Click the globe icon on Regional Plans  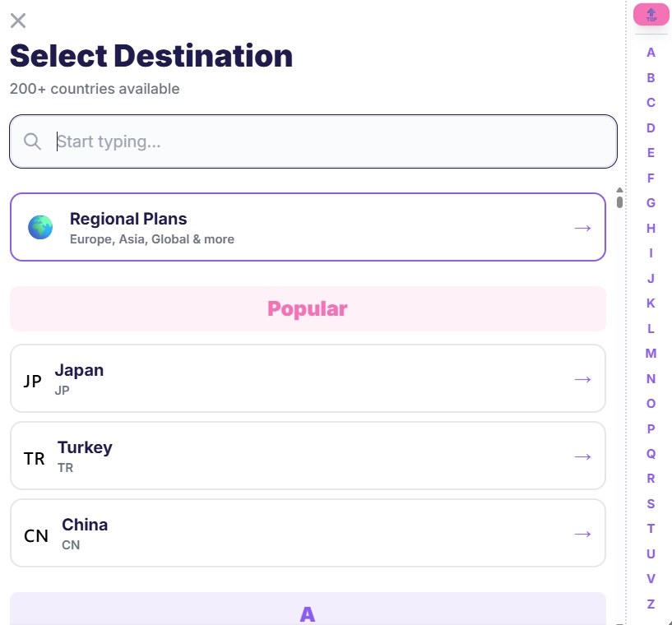tap(40, 227)
